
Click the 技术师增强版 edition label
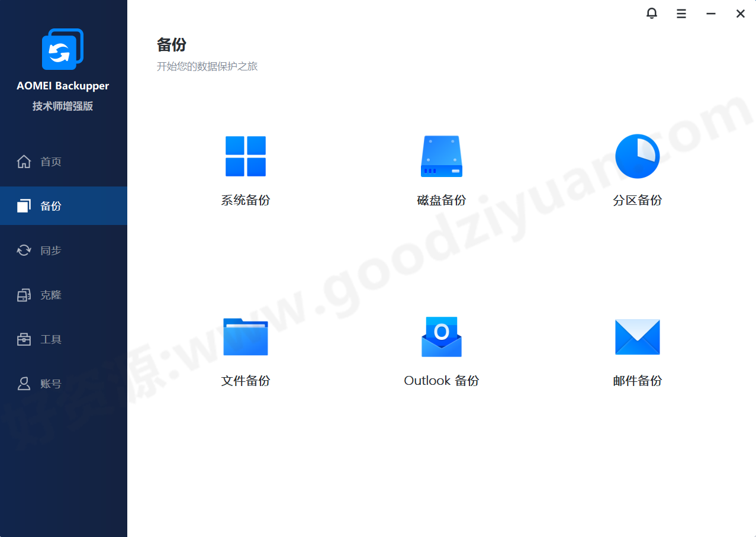[x=62, y=105]
